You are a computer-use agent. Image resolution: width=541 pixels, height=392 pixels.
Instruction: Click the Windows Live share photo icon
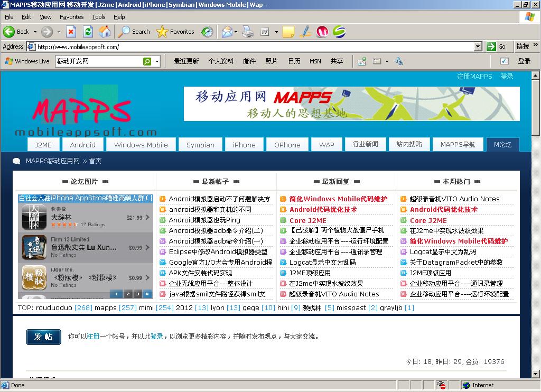tap(361, 61)
